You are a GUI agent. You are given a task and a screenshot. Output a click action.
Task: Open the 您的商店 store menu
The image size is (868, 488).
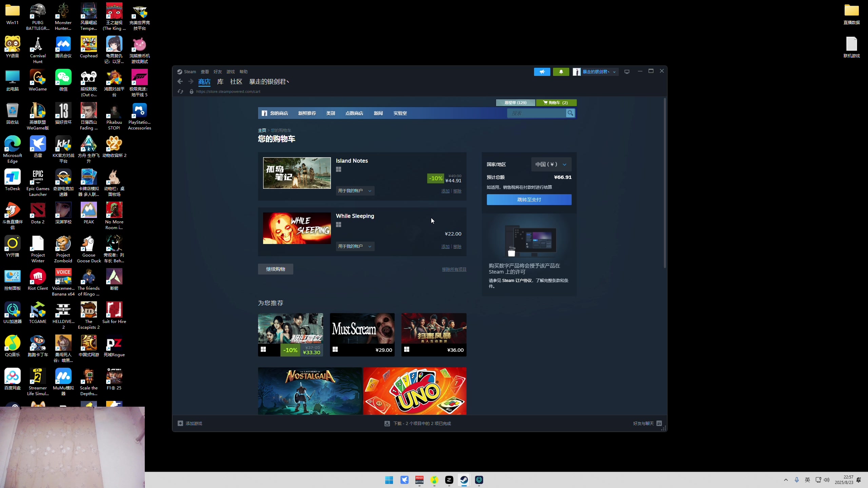279,113
